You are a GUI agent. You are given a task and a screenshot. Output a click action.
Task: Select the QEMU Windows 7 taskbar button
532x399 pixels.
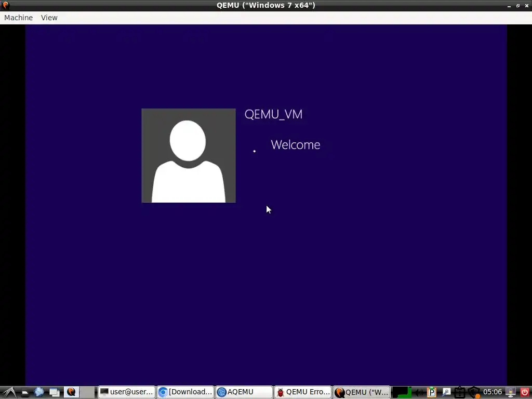point(362,392)
